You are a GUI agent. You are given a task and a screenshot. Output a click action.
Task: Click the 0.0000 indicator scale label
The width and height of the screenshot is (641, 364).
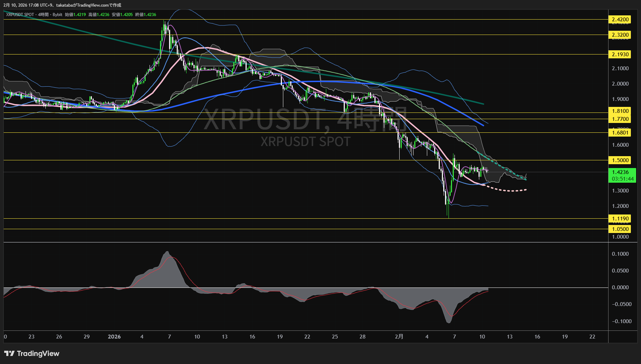620,287
